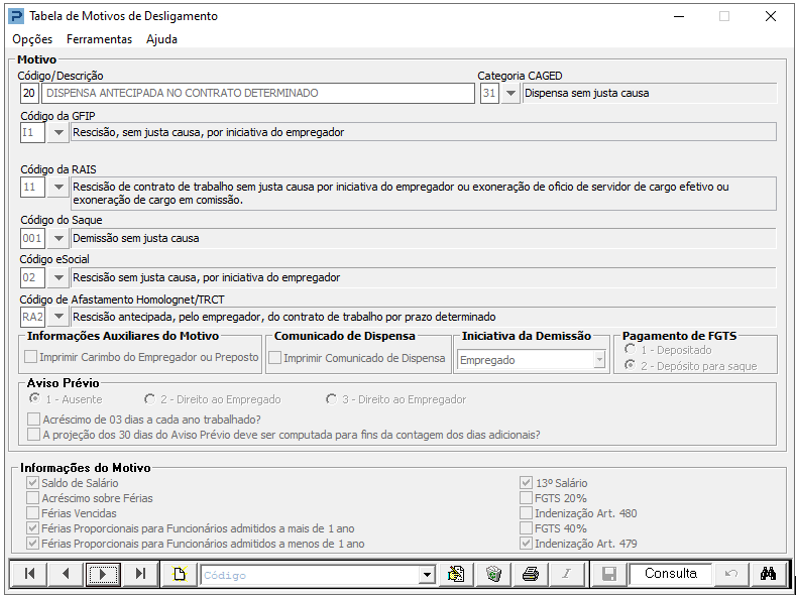Search with the binoculars icon

coord(768,574)
